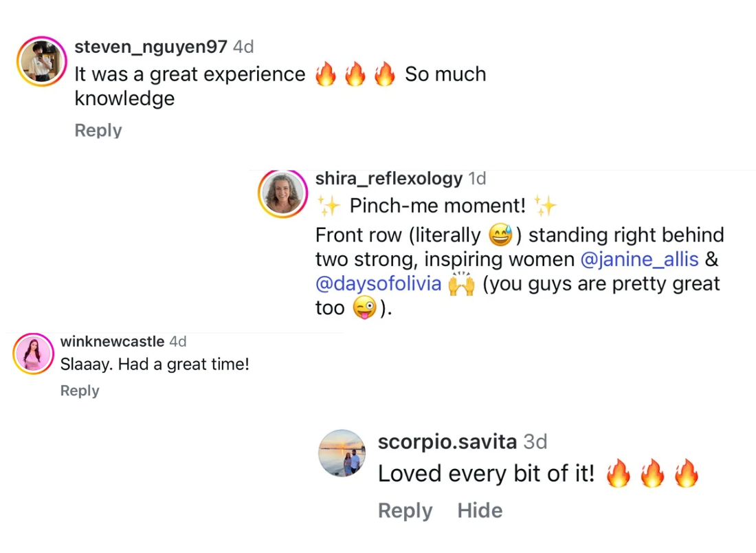756x553 pixels.
Task: Tap shira_reflexology's avatar with story ring
Action: [282, 194]
